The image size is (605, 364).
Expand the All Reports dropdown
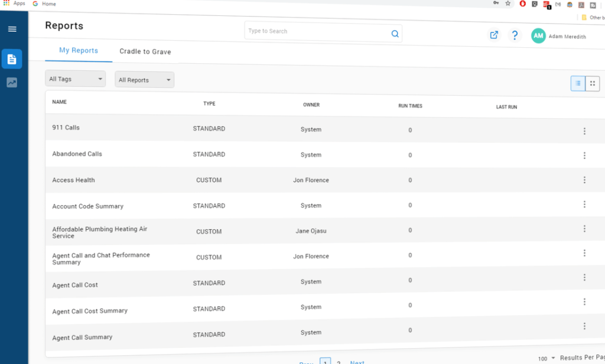click(x=144, y=80)
